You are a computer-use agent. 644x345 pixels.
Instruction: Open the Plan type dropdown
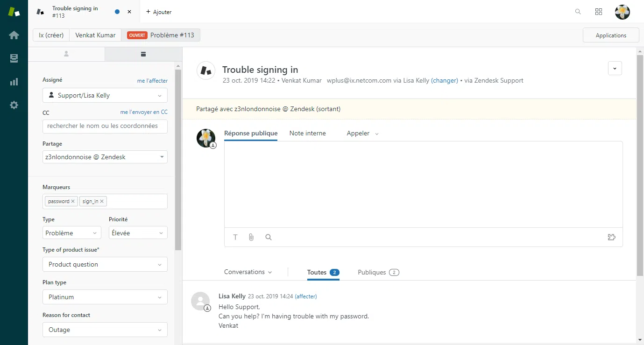(105, 297)
